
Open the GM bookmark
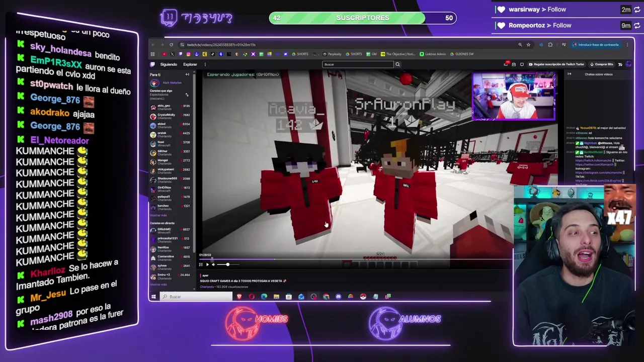point(371,54)
